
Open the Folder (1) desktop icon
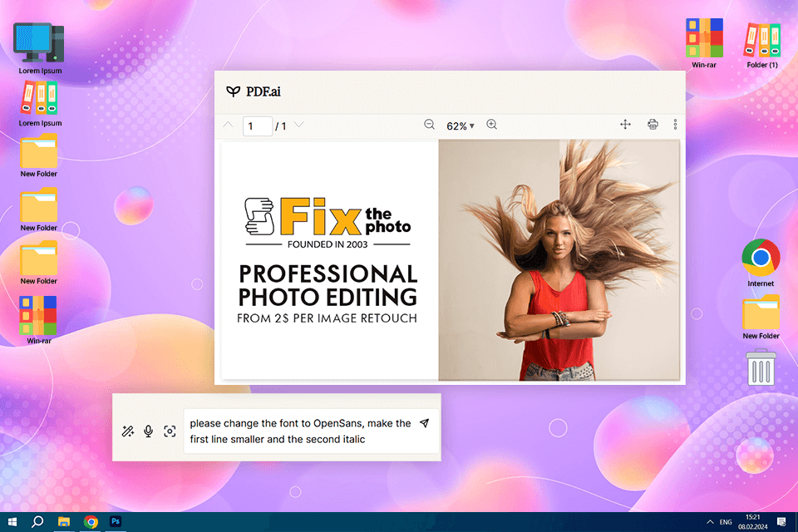click(762, 45)
